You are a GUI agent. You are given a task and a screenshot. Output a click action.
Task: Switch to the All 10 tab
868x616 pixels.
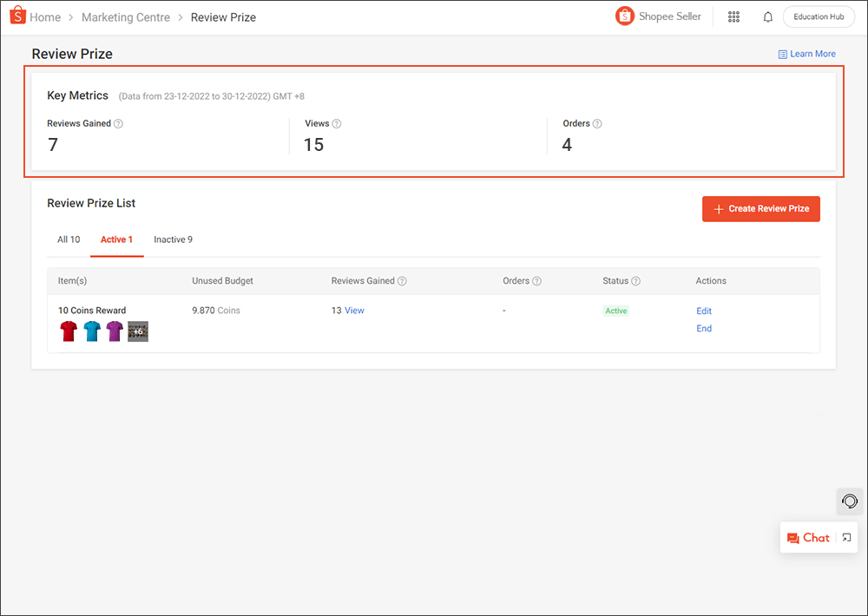(68, 239)
